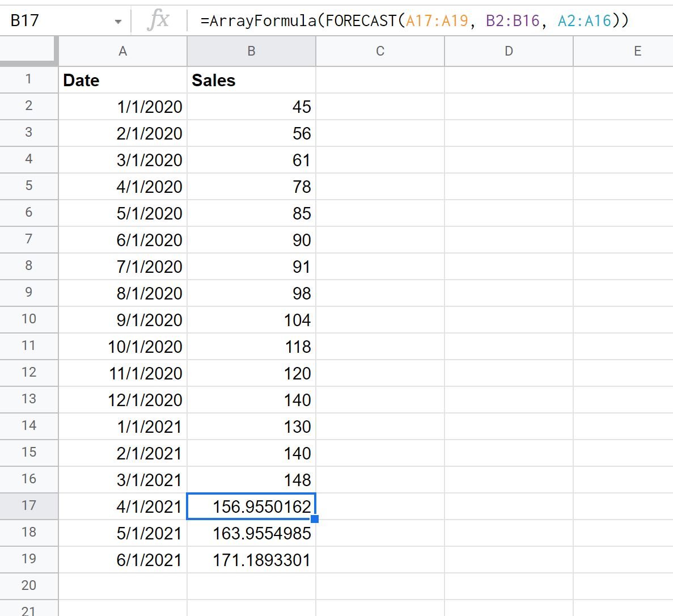Click sales value 118
This screenshot has width=673, height=616.
pos(252,347)
